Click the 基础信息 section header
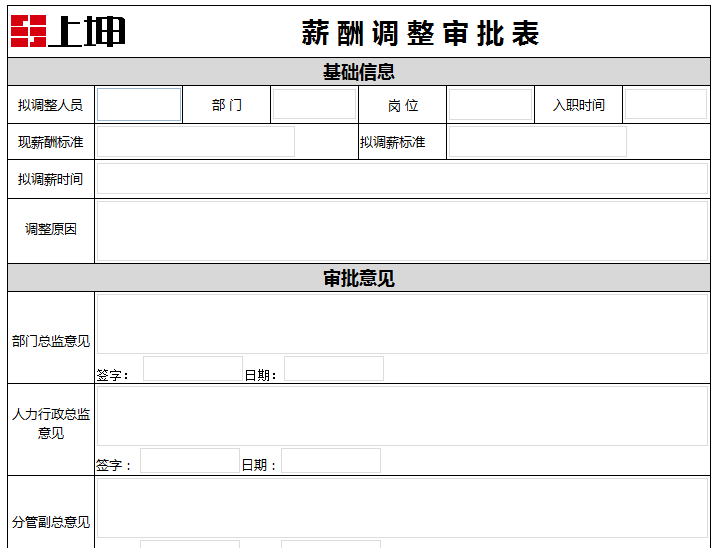Image resolution: width=718 pixels, height=548 pixels. pos(359,72)
